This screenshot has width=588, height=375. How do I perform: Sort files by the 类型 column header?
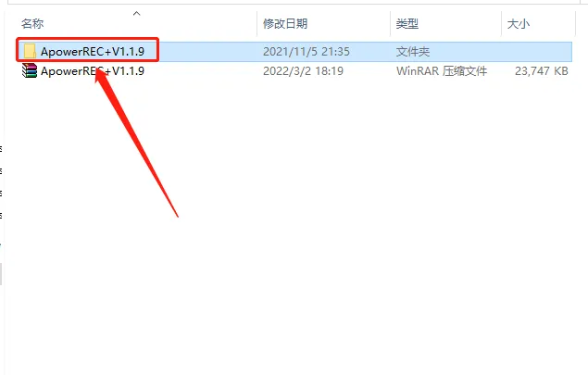(x=407, y=24)
